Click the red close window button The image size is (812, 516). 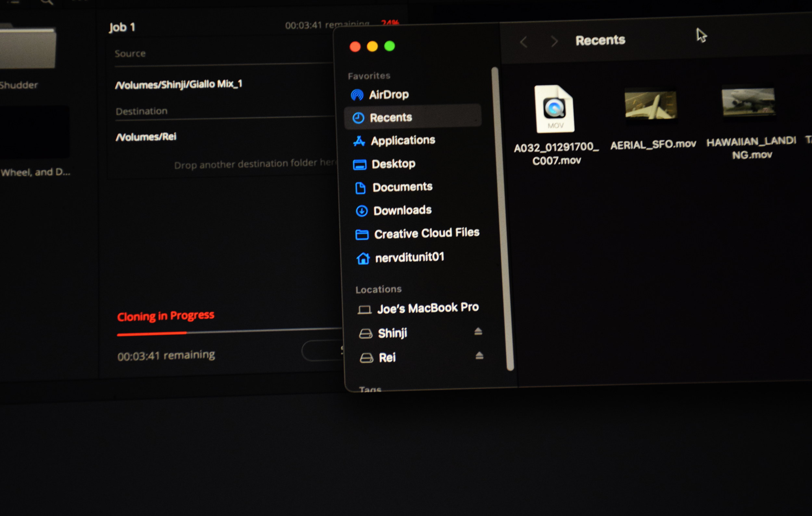click(355, 46)
